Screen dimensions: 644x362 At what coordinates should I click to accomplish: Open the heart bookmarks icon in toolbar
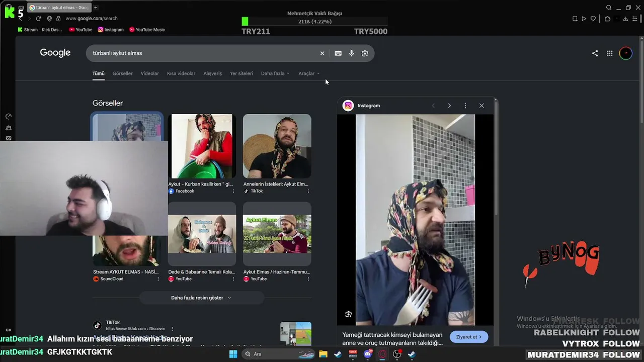(x=593, y=19)
